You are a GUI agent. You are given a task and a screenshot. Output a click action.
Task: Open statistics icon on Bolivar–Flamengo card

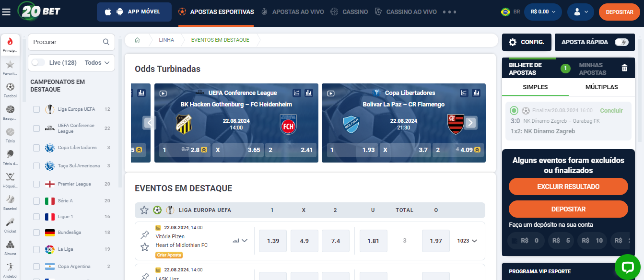tap(476, 93)
